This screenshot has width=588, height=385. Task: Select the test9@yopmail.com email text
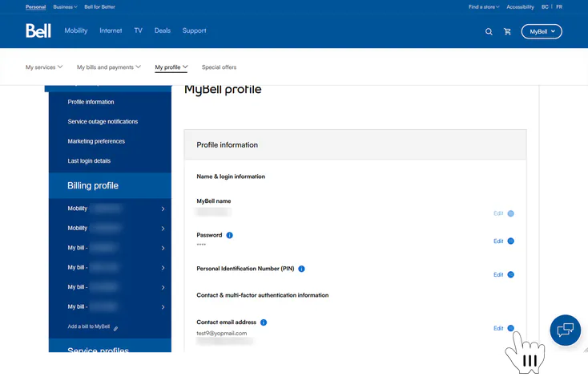[x=222, y=333]
